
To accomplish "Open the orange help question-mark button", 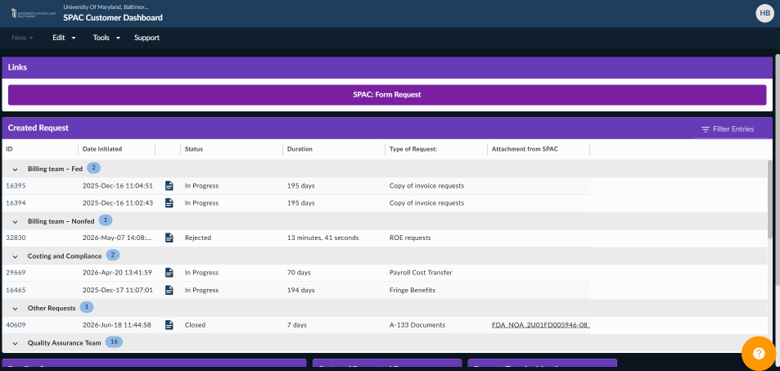I will tap(759, 353).
